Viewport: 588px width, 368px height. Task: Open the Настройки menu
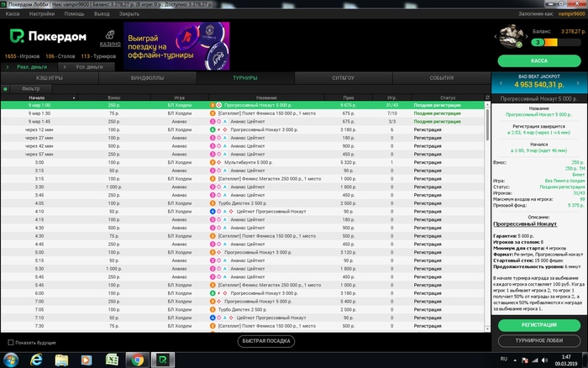click(42, 14)
